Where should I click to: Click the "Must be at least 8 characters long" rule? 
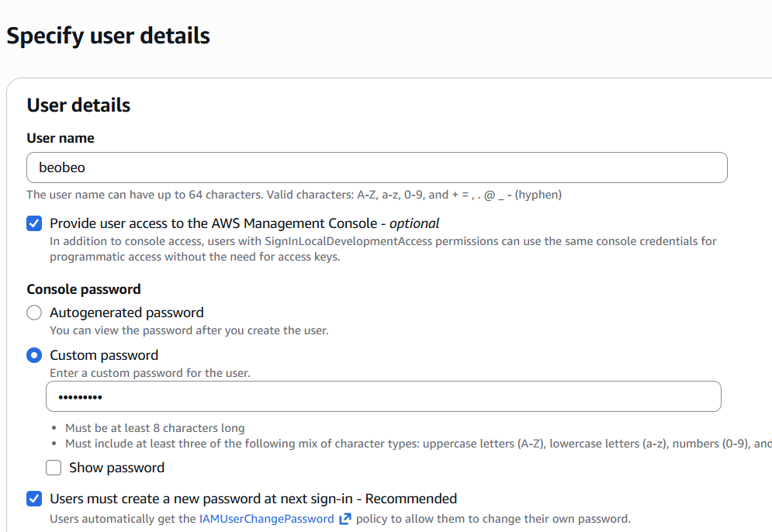pyautogui.click(x=154, y=428)
